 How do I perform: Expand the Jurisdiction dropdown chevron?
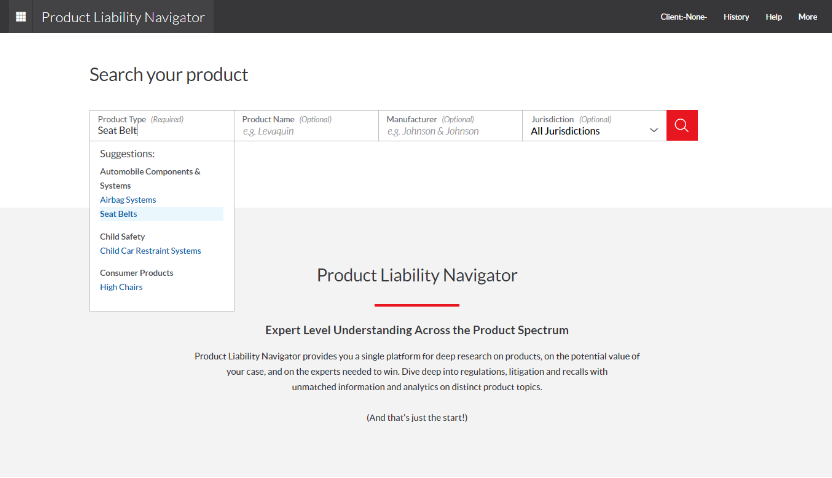pyautogui.click(x=654, y=131)
